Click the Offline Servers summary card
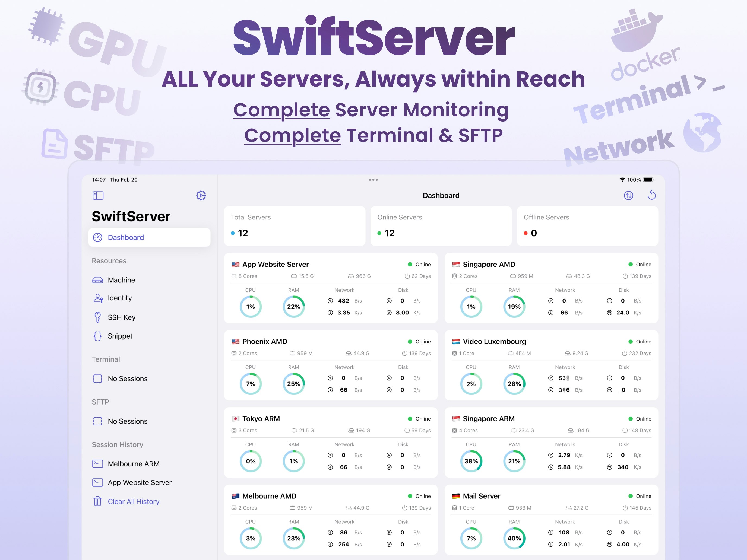 point(587,226)
